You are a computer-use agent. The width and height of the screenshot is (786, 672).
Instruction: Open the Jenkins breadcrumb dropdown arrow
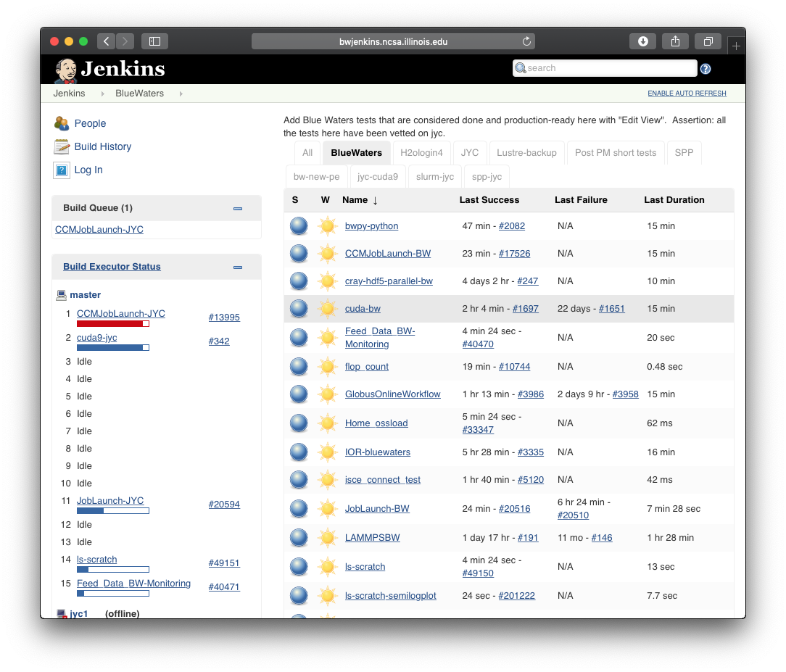tap(103, 94)
